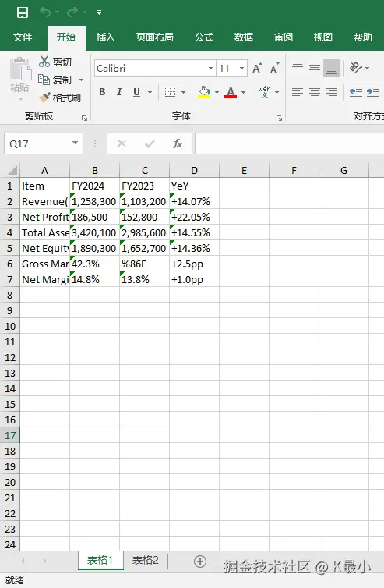Viewport: 384px width, 588px height.
Task: Switch to the 审阅 ribbon tab
Action: pyautogui.click(x=284, y=37)
